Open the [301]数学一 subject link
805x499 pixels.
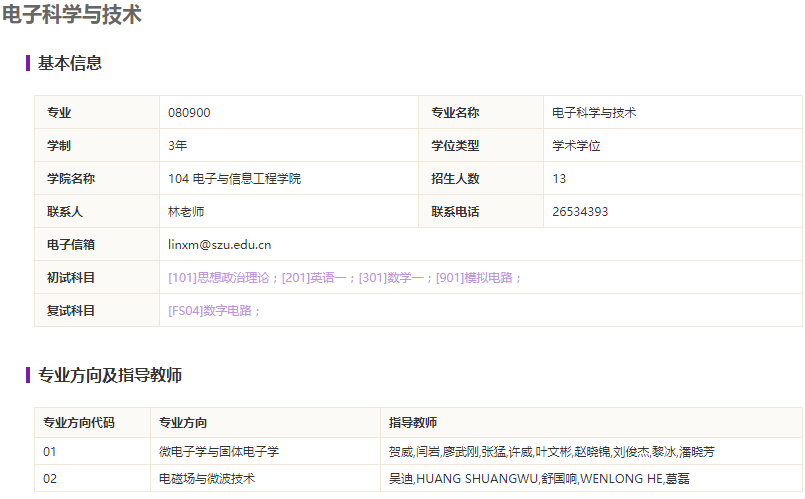tap(391, 278)
